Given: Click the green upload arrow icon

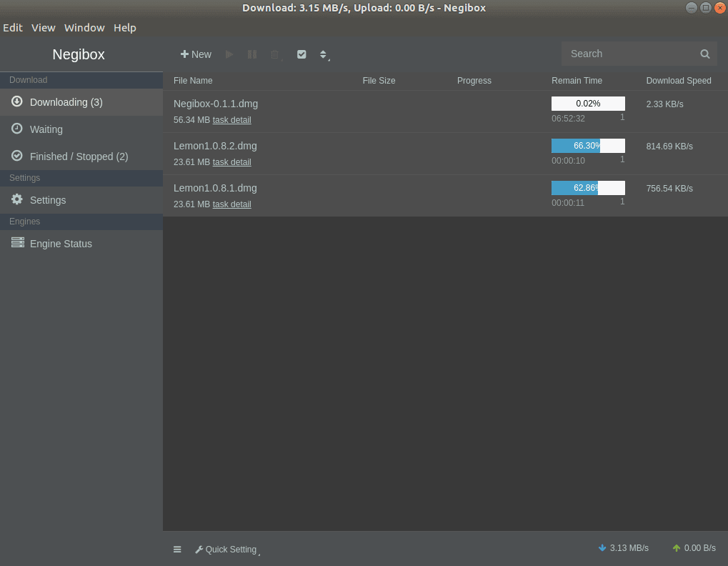Looking at the screenshot, I should (677, 548).
